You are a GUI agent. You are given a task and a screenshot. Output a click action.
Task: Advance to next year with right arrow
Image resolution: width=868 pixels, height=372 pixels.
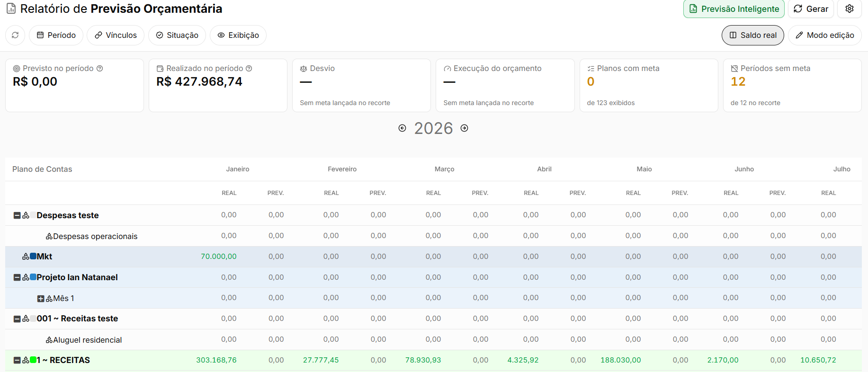[465, 128]
